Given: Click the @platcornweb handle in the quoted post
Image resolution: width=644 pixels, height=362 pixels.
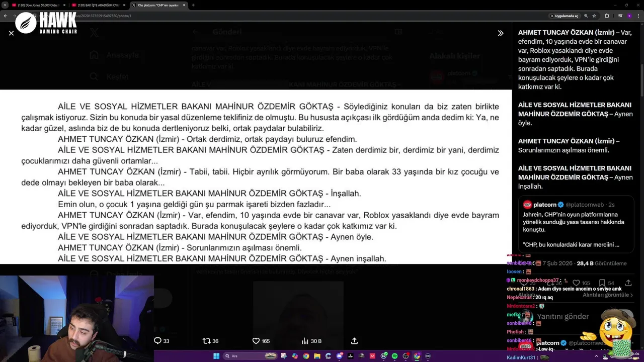Looking at the screenshot, I should [x=585, y=205].
